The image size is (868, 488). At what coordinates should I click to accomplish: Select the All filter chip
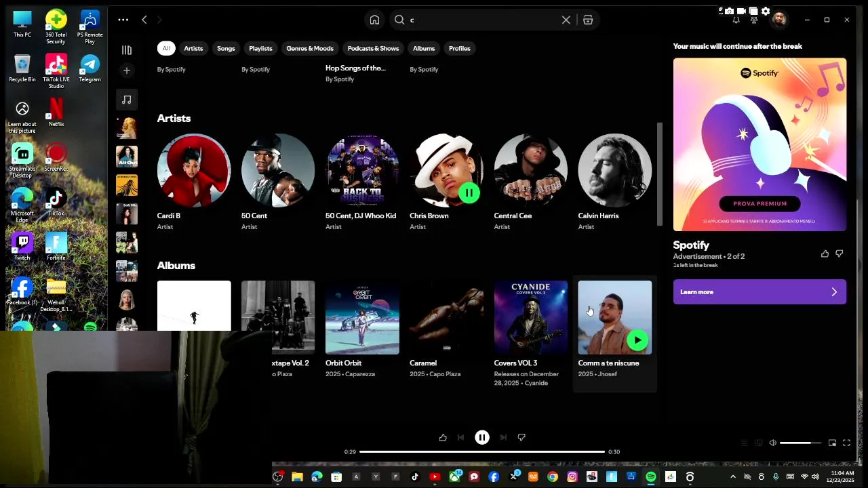pos(166,48)
